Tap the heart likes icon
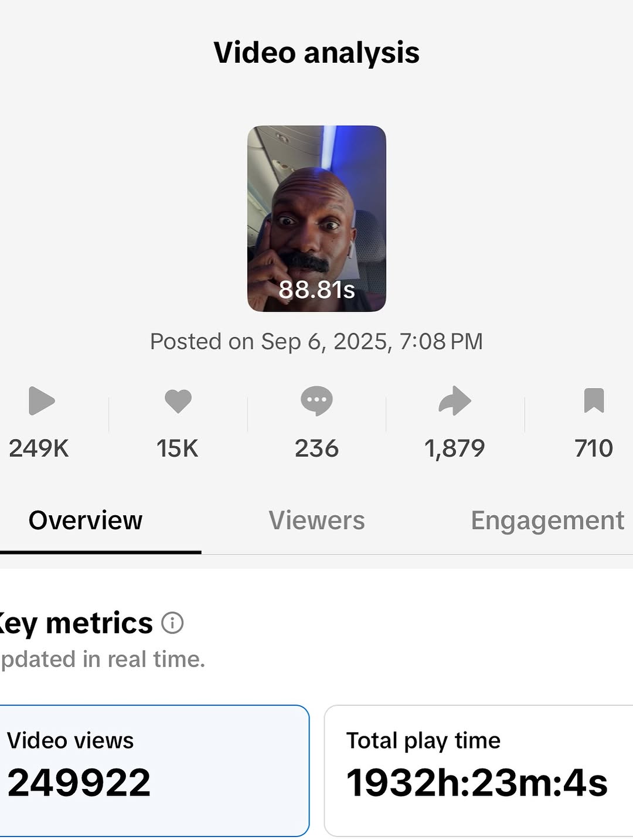633x840 pixels. point(178,401)
